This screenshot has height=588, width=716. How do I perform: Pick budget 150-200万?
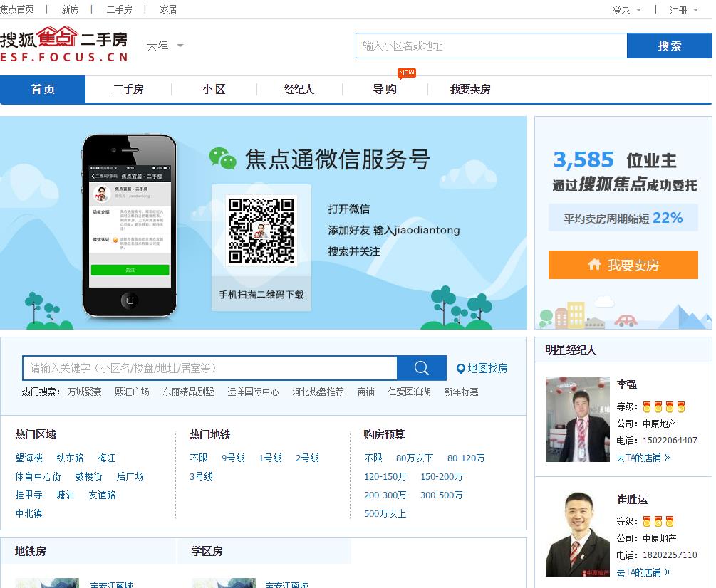pyautogui.click(x=441, y=477)
